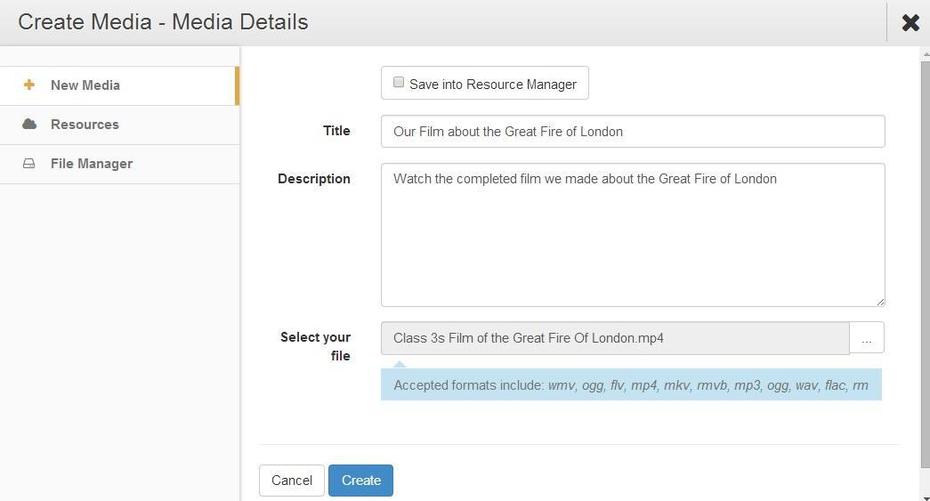Click the blue Create button

361,480
